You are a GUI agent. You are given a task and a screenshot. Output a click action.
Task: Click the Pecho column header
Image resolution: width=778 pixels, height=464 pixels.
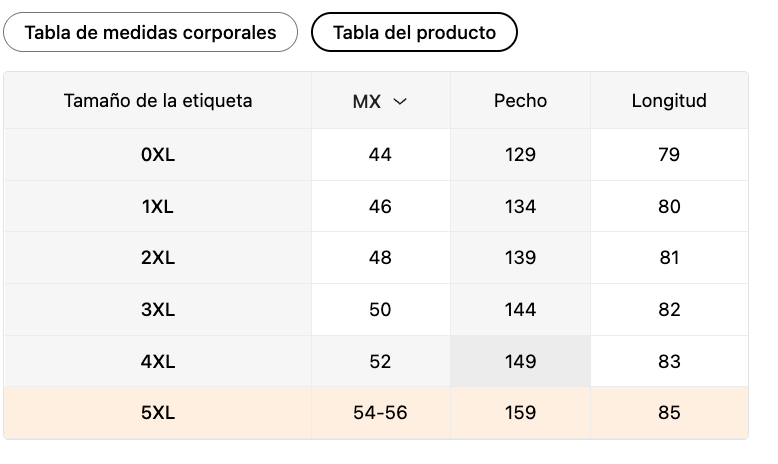coord(520,101)
